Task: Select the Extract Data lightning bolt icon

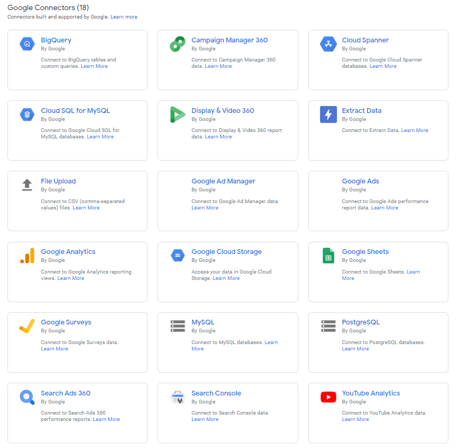Action: 328,115
